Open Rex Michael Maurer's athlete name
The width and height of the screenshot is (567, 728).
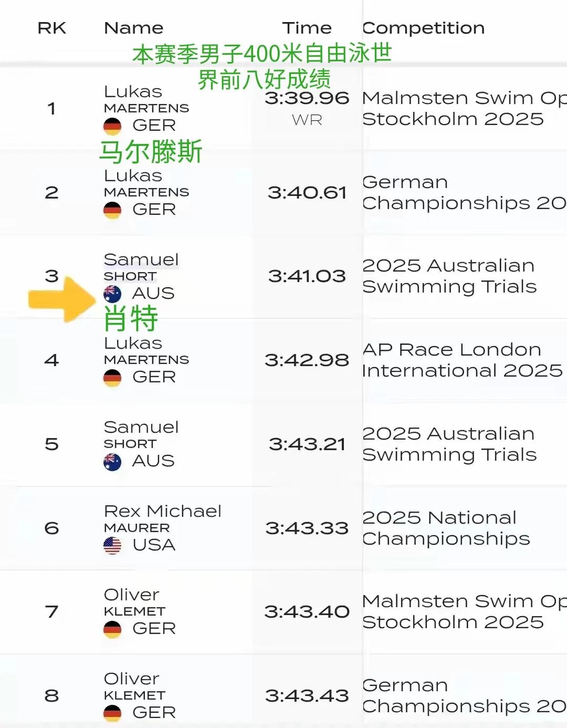163,519
